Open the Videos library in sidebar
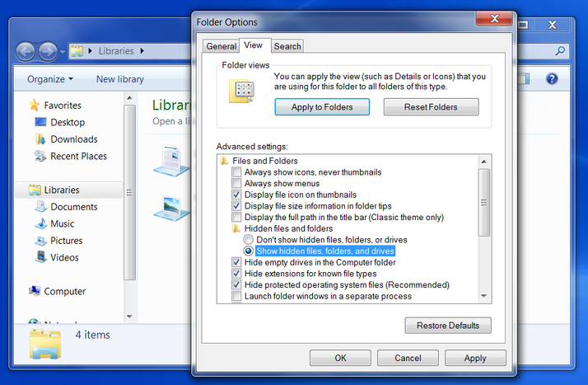 (x=64, y=257)
